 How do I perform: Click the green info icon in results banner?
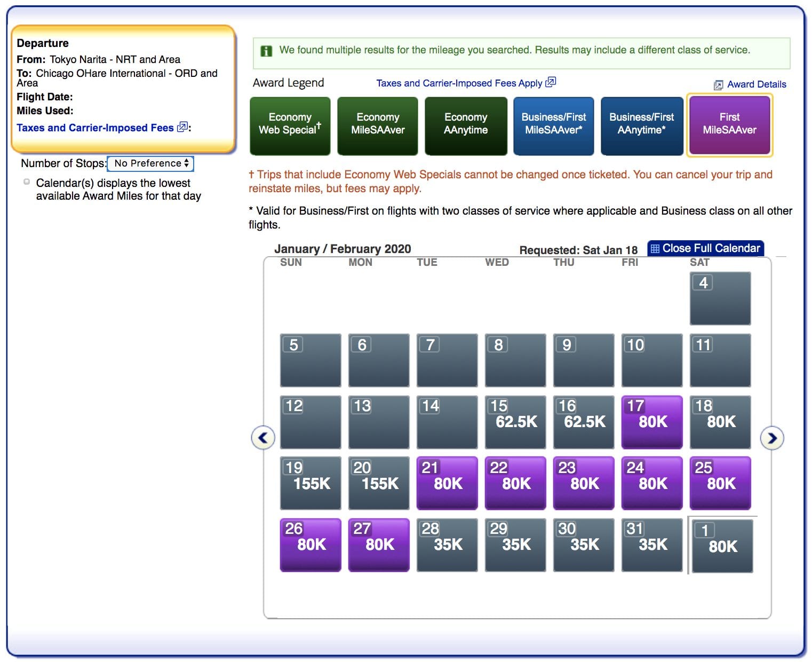tap(266, 51)
